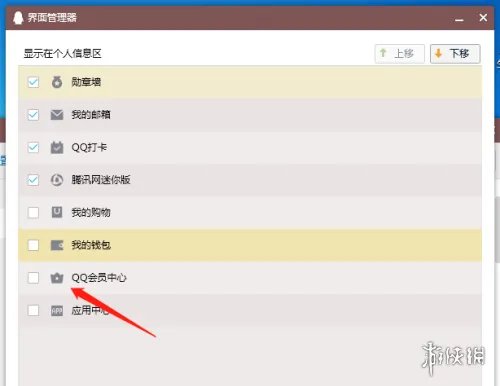Click the 应用中心 APP icon

coord(57,311)
